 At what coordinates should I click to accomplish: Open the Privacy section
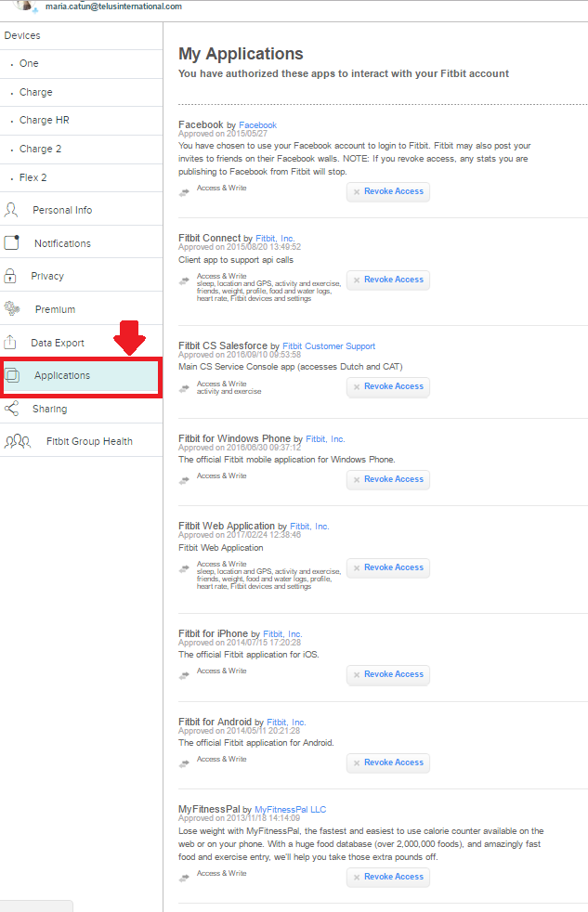pos(82,276)
